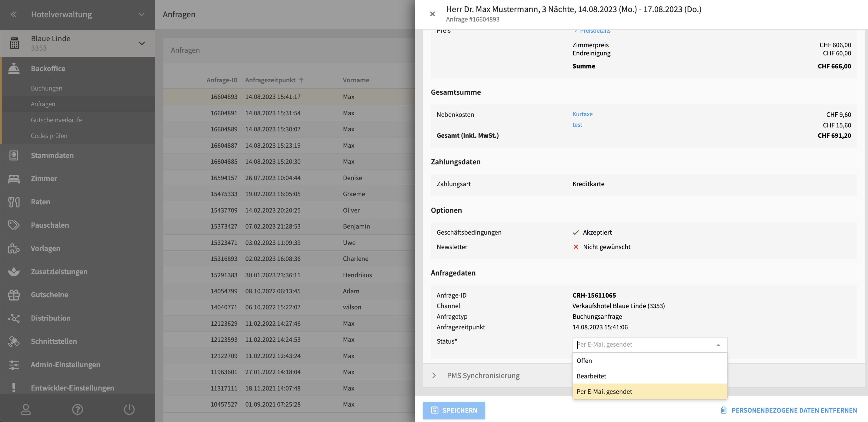This screenshot has width=868, height=422.
Task: Select request row 15437709 Oliver
Action: click(x=289, y=210)
